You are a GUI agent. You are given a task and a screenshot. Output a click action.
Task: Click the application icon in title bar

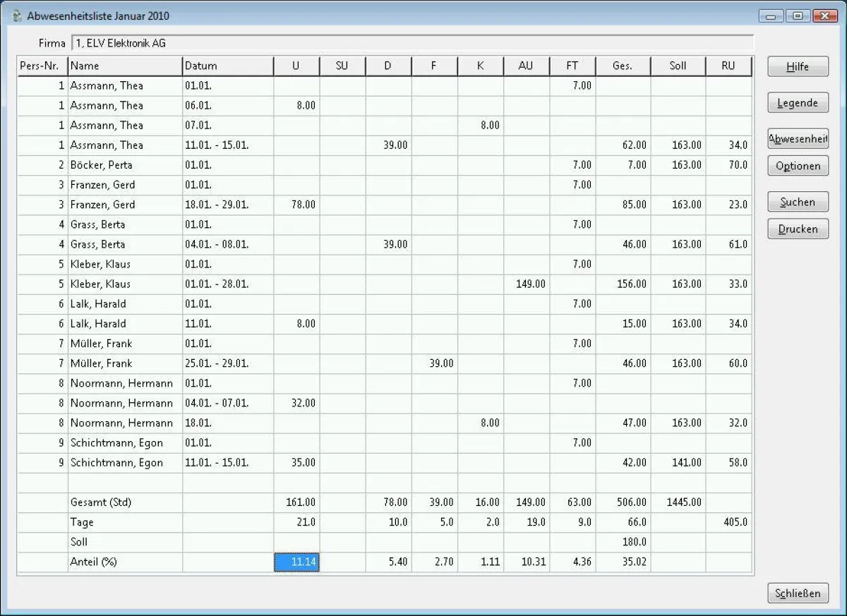[x=17, y=16]
